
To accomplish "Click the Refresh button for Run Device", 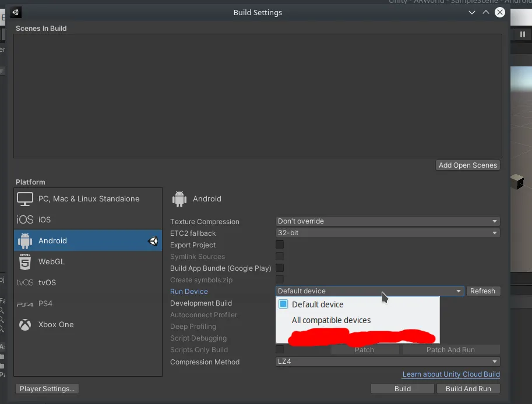I will pos(483,291).
